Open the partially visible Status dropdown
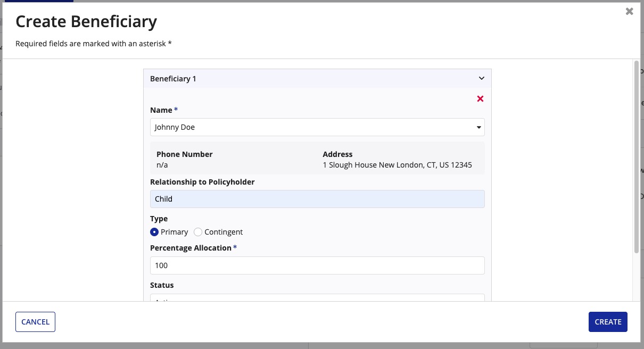Viewport: 644px width, 349px height. [317, 298]
